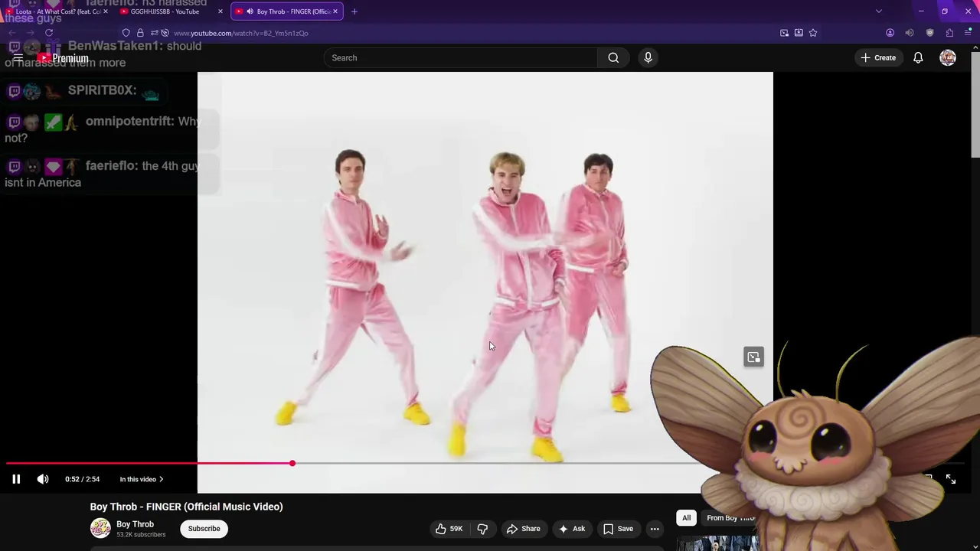Share the video

[523, 529]
